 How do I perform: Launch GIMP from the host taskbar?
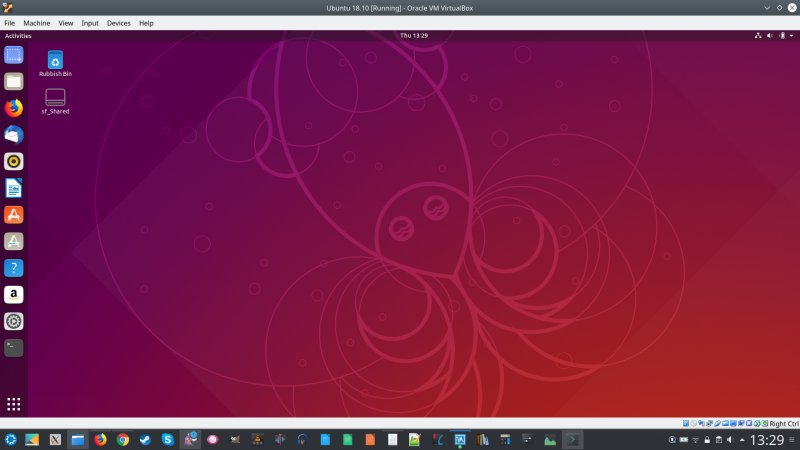click(235, 439)
